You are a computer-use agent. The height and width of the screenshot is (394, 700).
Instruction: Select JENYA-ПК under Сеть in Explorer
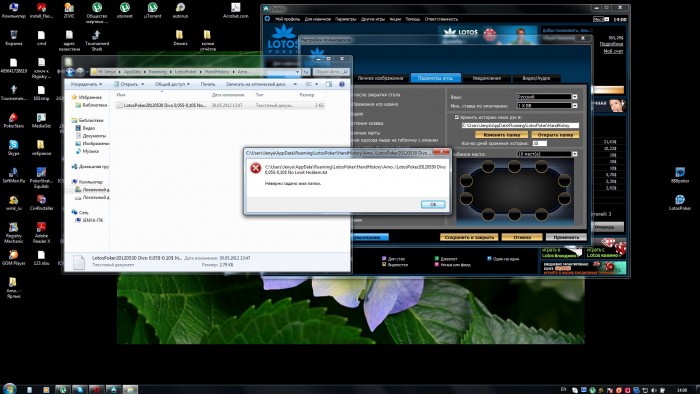89,220
